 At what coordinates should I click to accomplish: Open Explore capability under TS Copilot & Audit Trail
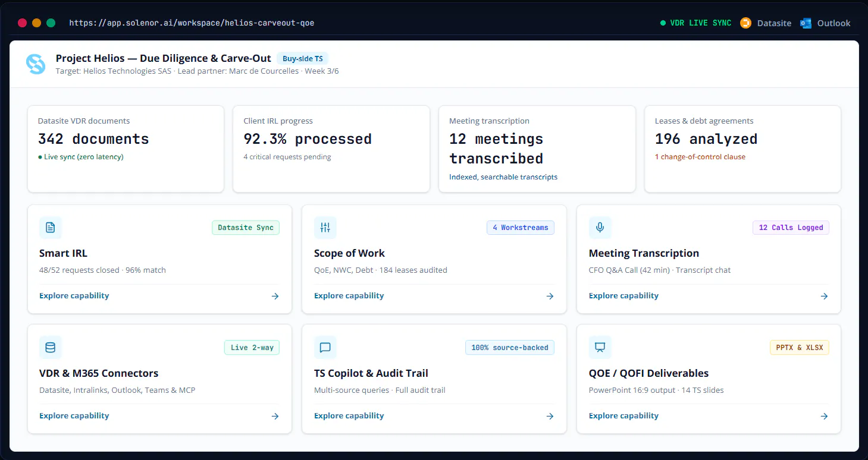coord(349,415)
